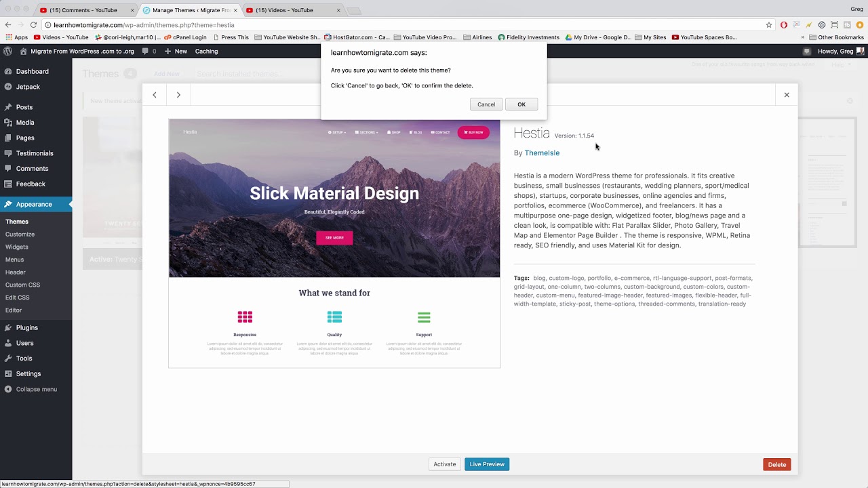Reload the current page
868x488 pixels.
pos(33,25)
